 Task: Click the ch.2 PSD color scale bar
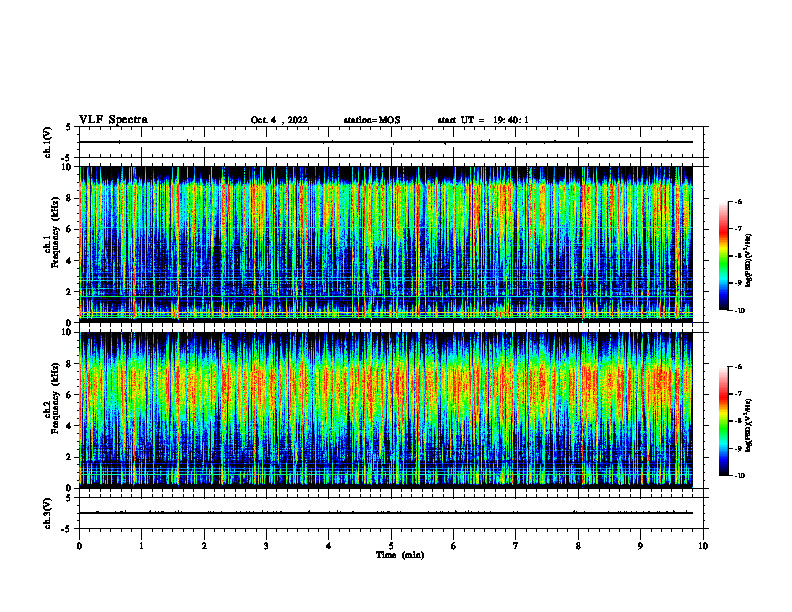(x=723, y=421)
